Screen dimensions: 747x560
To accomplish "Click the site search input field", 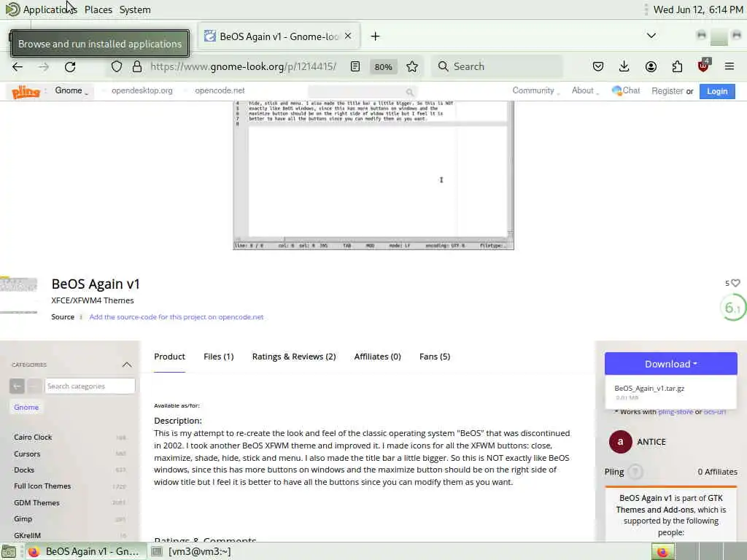I will 357,91.
